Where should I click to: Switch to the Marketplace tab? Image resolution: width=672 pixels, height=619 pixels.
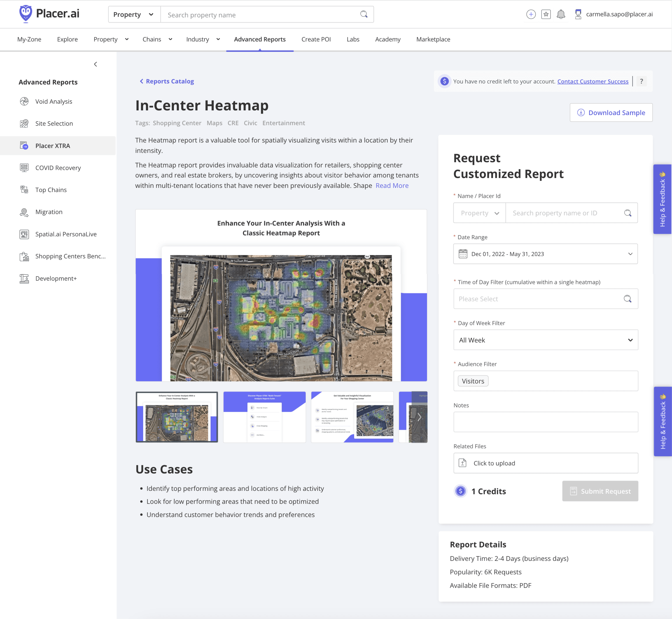(x=433, y=39)
